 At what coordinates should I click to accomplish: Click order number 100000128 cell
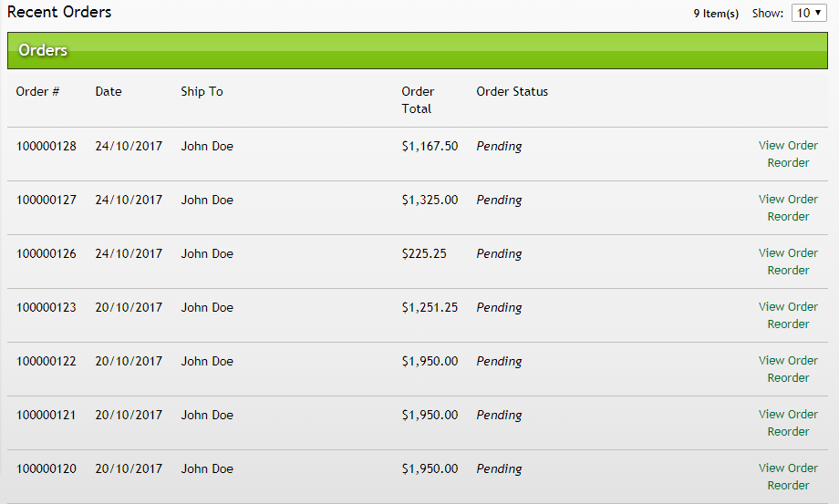click(x=47, y=146)
